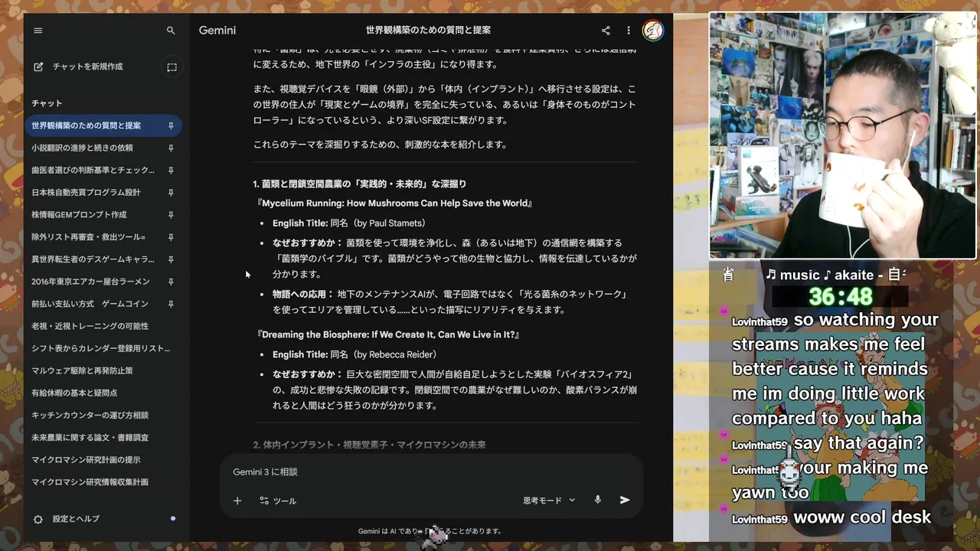Click the plus add-files icon

pyautogui.click(x=237, y=500)
